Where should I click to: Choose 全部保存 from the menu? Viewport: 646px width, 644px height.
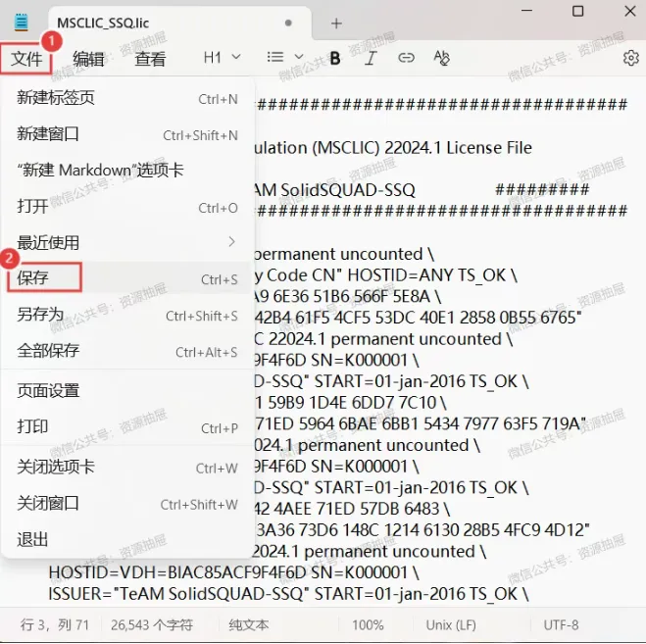click(126, 351)
